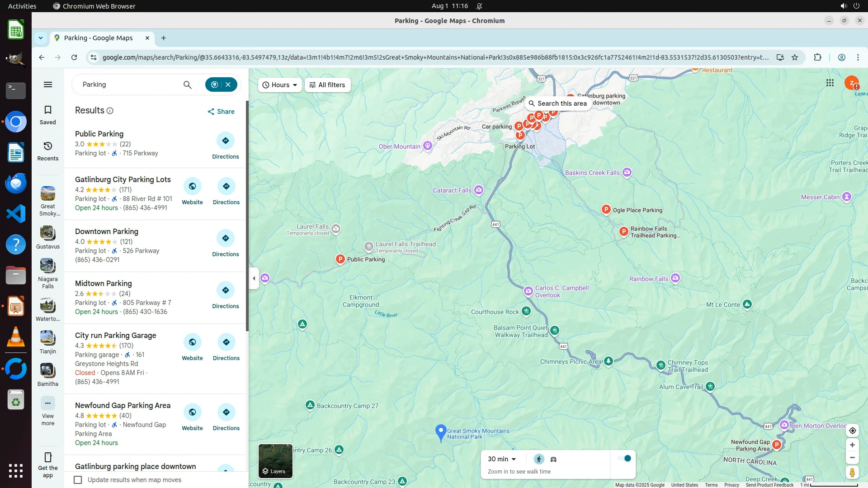Screen dimensions: 868x488
Task: Select walking mode toggle
Action: click(x=538, y=460)
